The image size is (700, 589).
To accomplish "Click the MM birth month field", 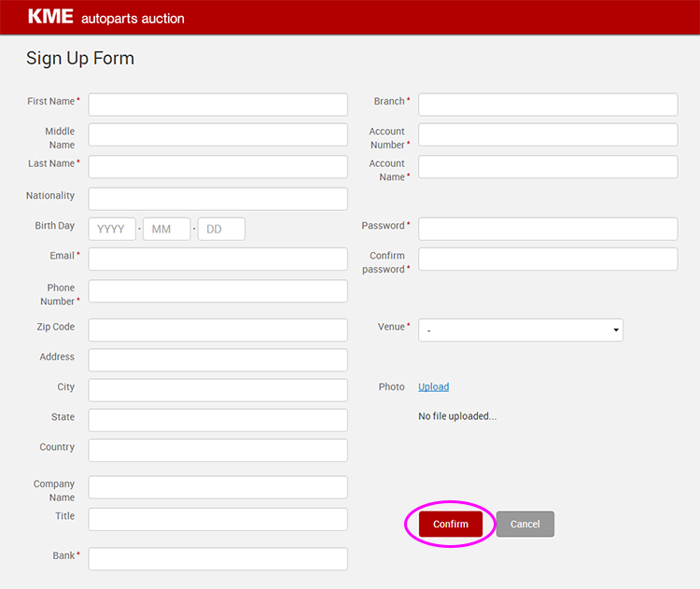I will pos(166,229).
